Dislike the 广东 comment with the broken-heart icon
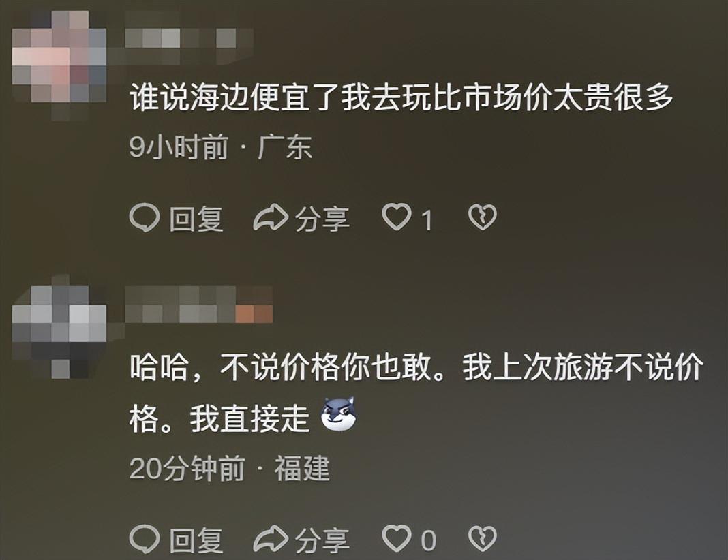728x560 pixels. coord(483,217)
